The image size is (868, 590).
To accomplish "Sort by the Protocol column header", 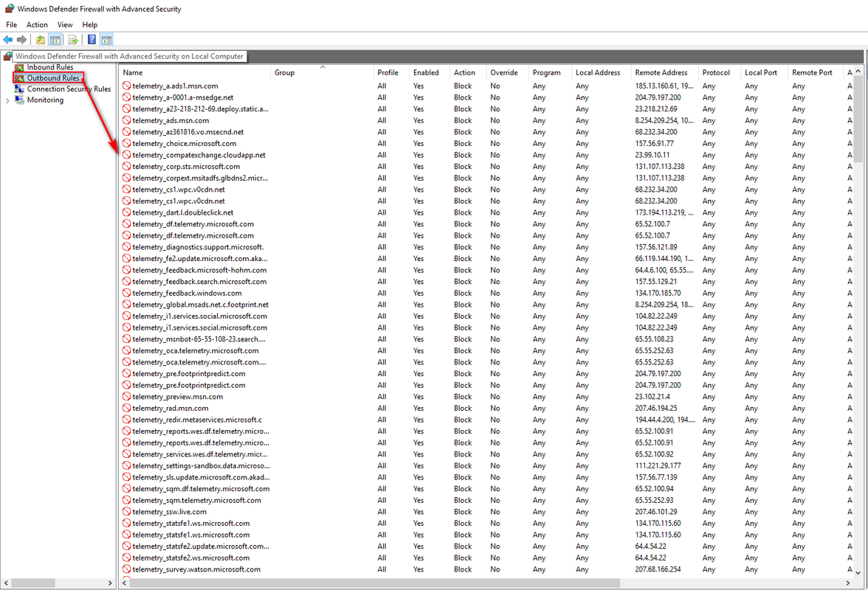I will point(720,72).
